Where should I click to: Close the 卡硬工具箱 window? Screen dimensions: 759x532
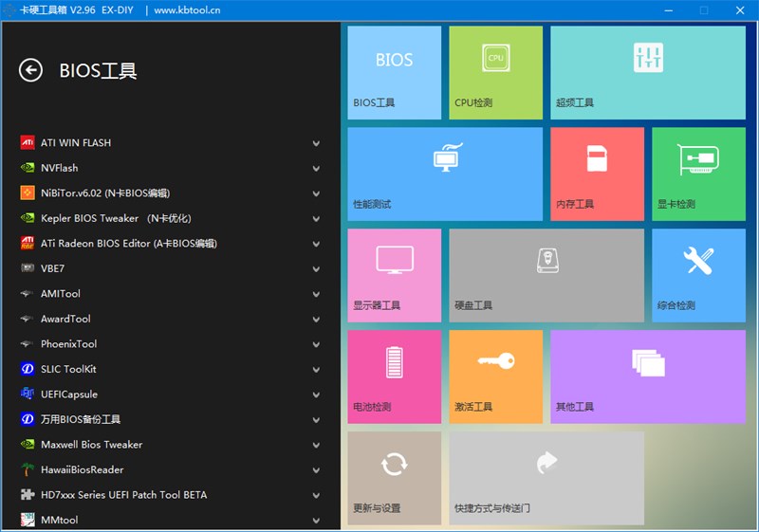click(740, 10)
